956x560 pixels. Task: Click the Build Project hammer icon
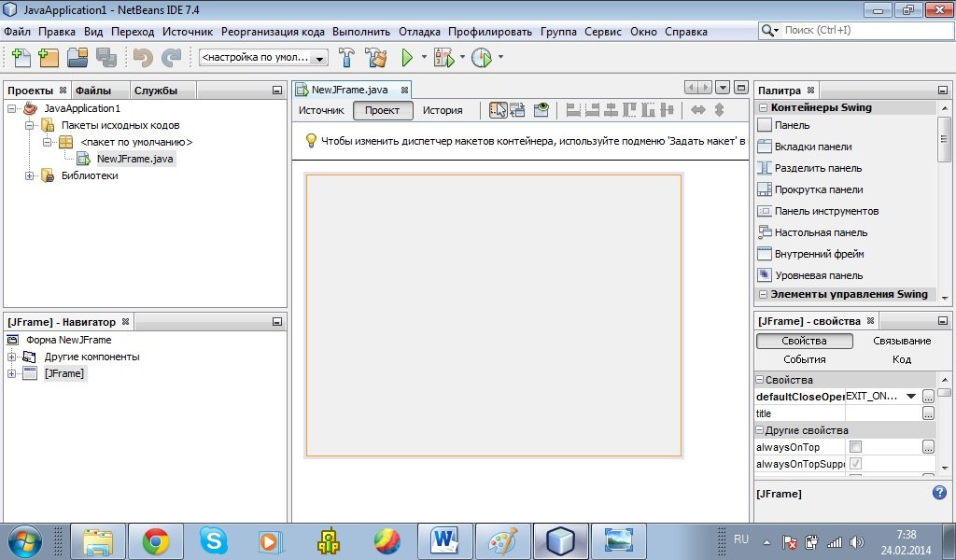(x=346, y=57)
